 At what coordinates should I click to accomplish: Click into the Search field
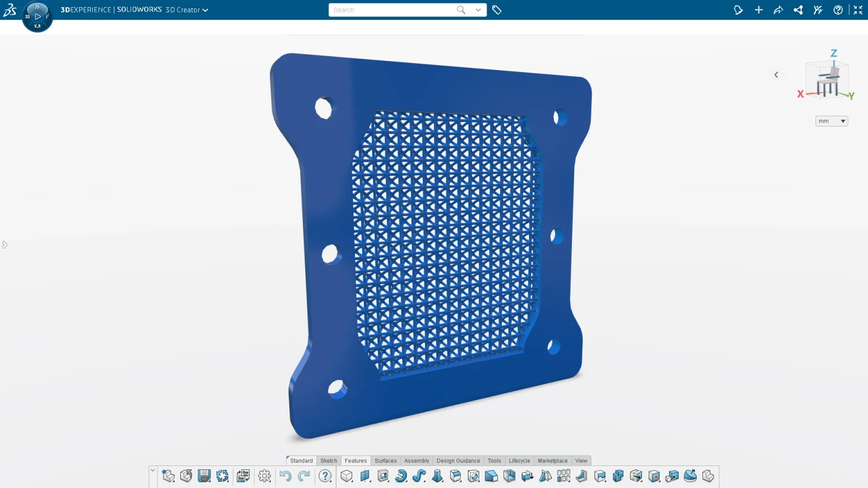(x=394, y=10)
